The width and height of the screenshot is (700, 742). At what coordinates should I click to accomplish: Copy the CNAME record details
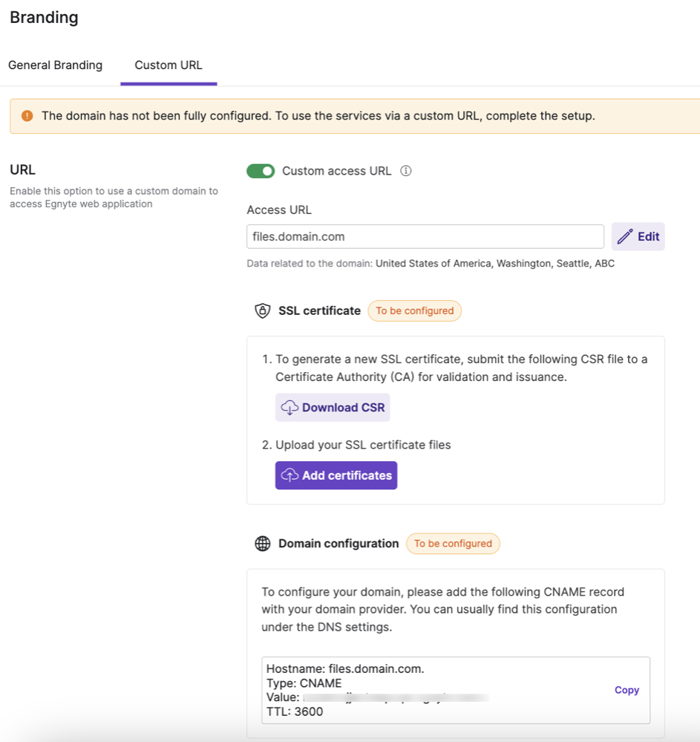pyautogui.click(x=627, y=690)
